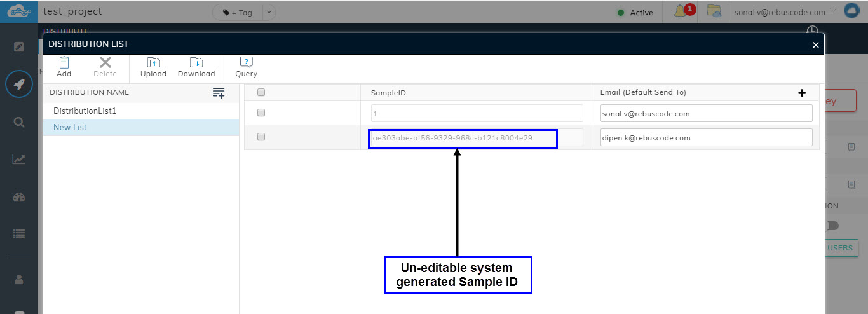This screenshot has width=868, height=314.
Task: Open the user sidebar icon
Action: [x=19, y=279]
